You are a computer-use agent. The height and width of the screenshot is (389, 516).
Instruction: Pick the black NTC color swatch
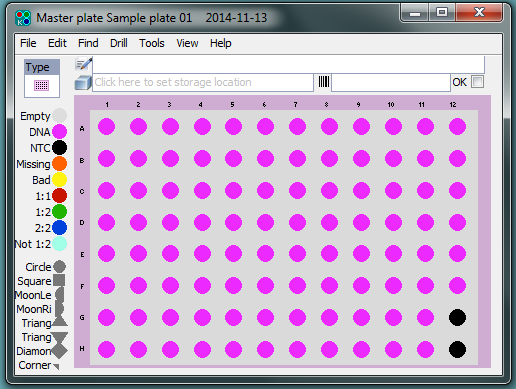coord(60,148)
